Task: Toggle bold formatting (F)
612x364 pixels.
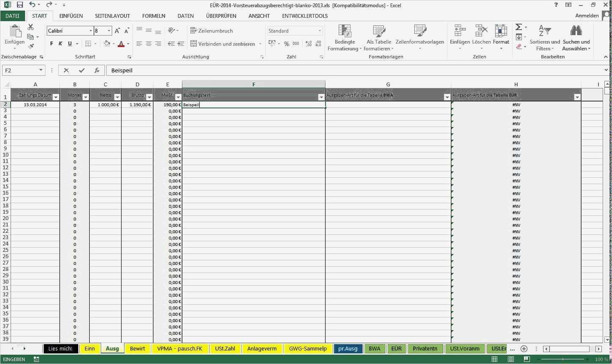Action: (x=52, y=44)
